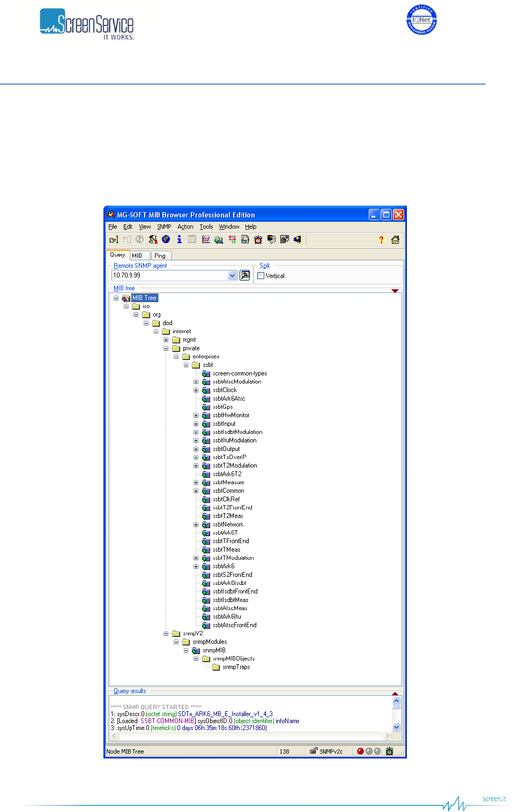Viewport: 513px width, 812px height.
Task: Expand the ssbtHwMonitor node
Action: tap(196, 415)
